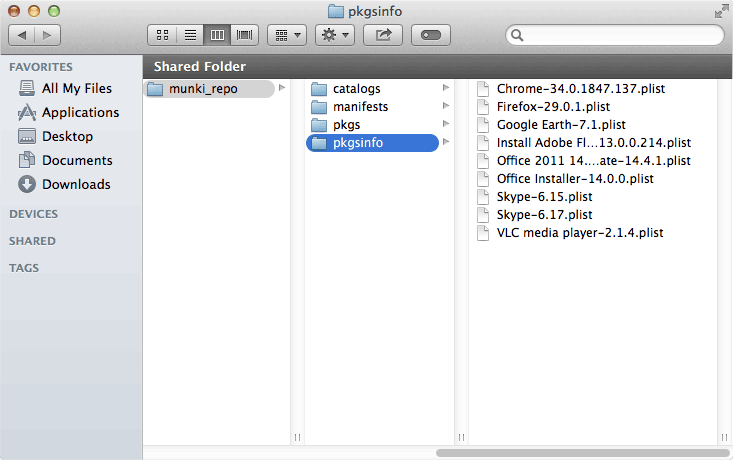Open the Arrange items dropdown
Screen dimensions: 733x460
[287, 35]
